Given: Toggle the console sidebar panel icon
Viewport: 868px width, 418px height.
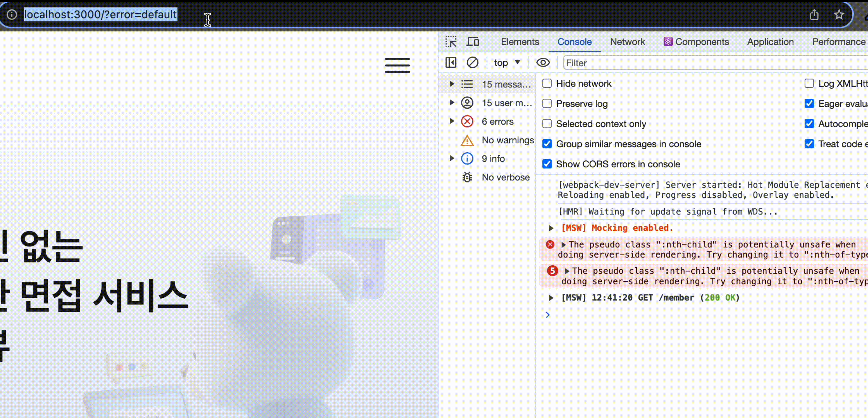Looking at the screenshot, I should 451,63.
